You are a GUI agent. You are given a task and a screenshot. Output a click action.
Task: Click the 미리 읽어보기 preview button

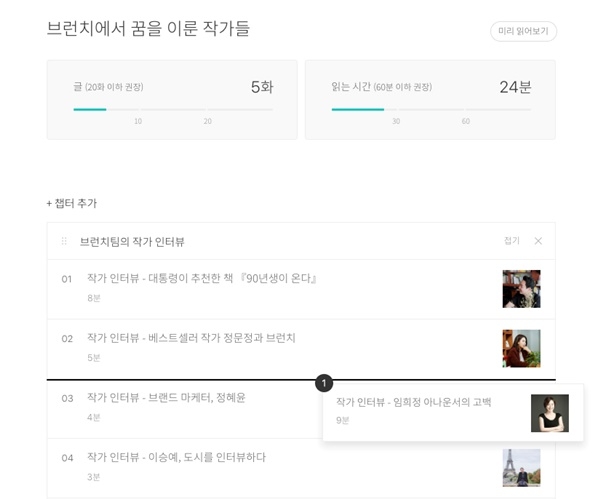click(523, 31)
